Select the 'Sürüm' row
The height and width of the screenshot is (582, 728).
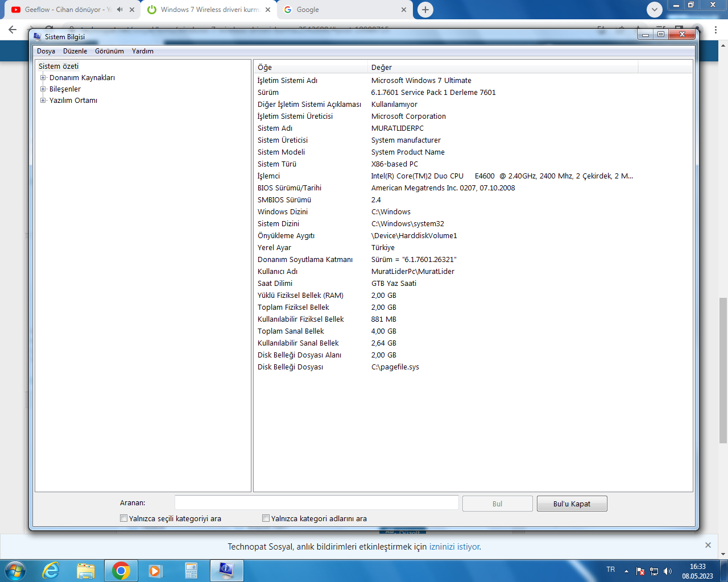(x=473, y=93)
